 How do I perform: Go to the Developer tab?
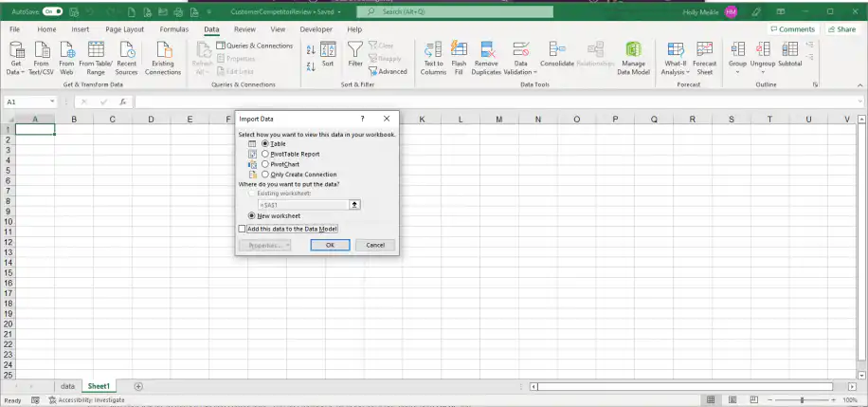click(316, 29)
